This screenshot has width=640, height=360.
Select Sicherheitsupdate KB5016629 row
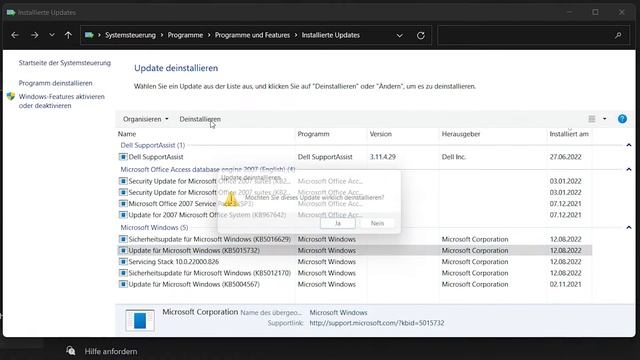354,240
